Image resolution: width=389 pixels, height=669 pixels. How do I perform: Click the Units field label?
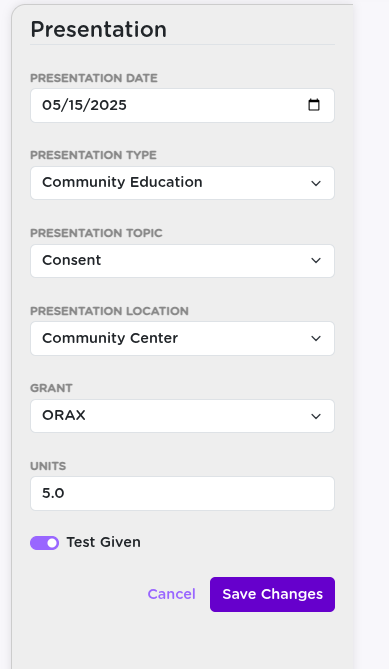click(x=48, y=466)
